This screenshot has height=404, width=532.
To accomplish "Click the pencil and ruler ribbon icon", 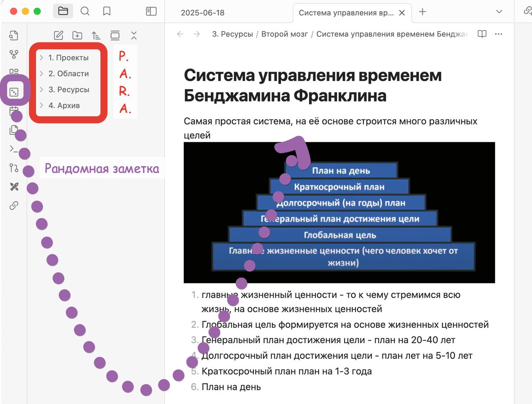I will (x=14, y=187).
